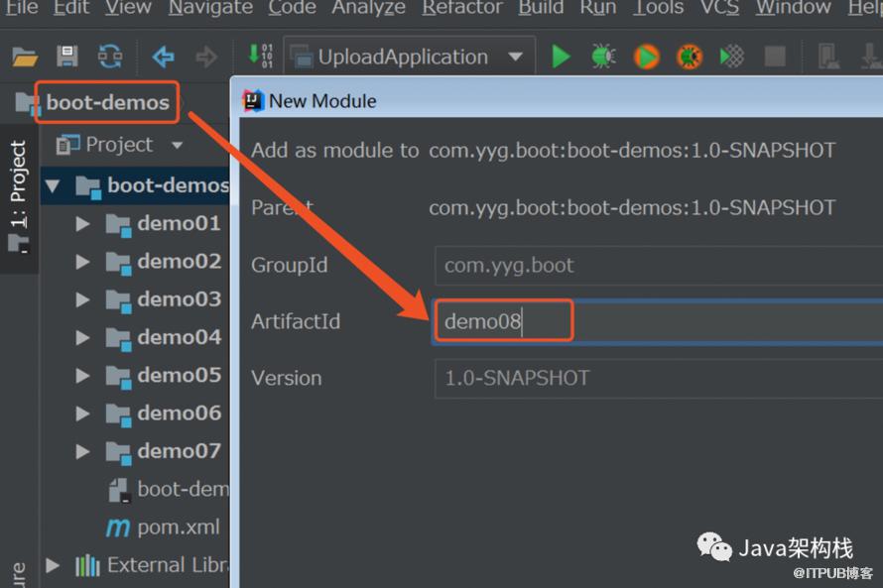Navigate back with the blue left arrow
The image size is (883, 588).
point(164,57)
